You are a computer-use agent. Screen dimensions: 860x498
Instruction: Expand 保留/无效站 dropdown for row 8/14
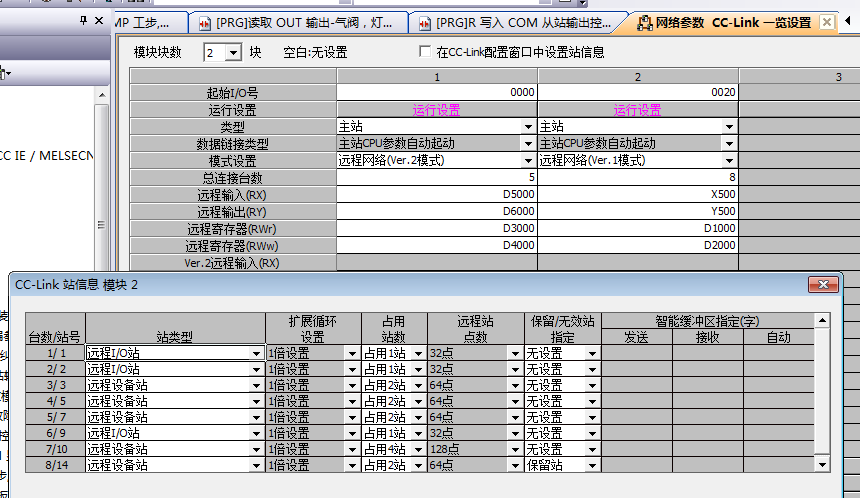592,465
